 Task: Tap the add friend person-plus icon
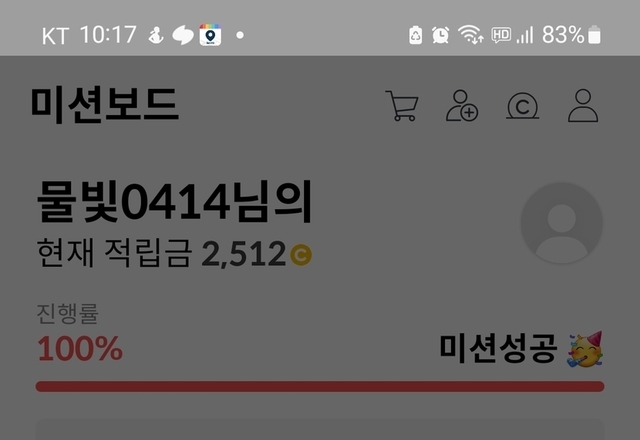[462, 106]
